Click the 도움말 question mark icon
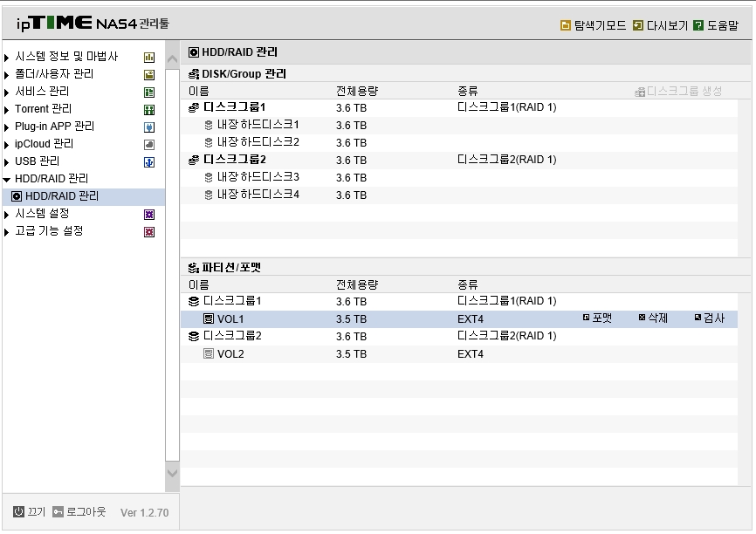756x534 pixels. (698, 25)
